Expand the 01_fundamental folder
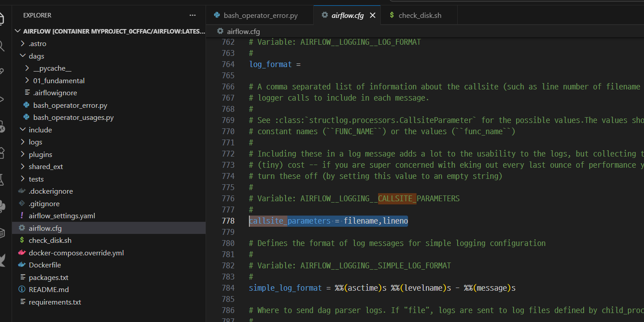Image resolution: width=644 pixels, height=322 pixels. click(x=59, y=80)
